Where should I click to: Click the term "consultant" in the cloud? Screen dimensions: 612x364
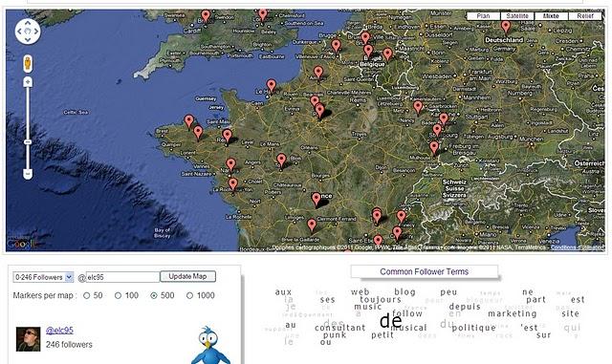pos(340,328)
